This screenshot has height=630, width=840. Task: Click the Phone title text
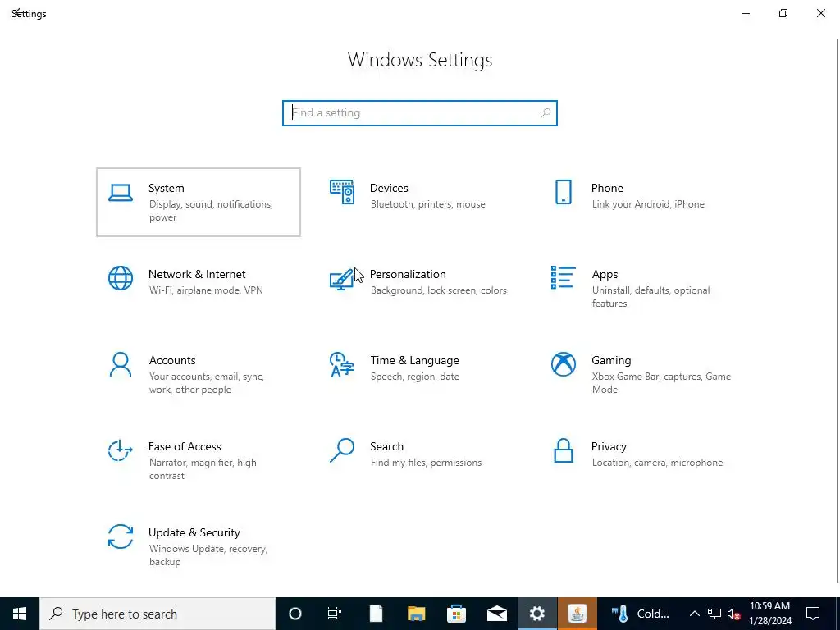click(607, 188)
